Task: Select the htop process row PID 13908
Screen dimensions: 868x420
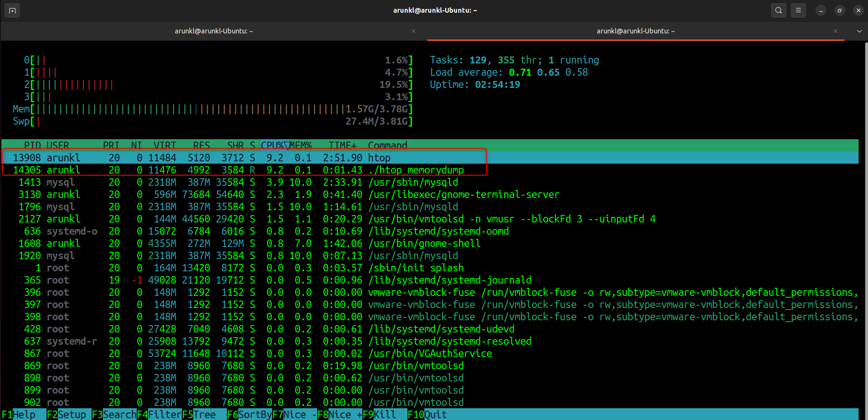Action: pos(430,158)
